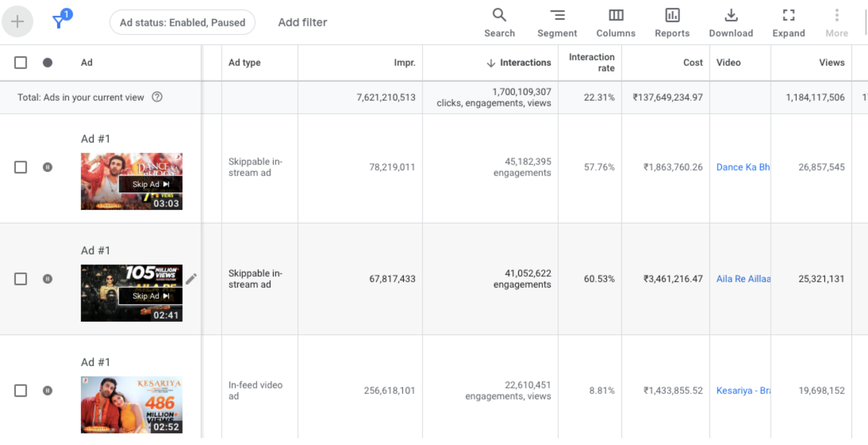
Task: Toggle the select-all ads checkbox
Action: (x=21, y=62)
